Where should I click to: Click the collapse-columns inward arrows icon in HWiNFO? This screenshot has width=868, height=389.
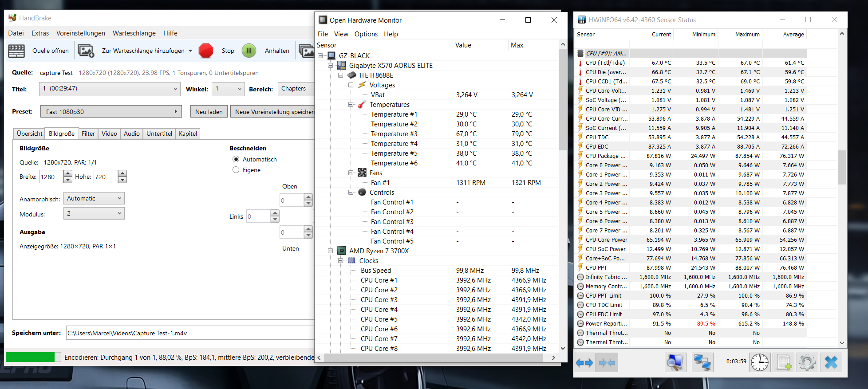(607, 363)
